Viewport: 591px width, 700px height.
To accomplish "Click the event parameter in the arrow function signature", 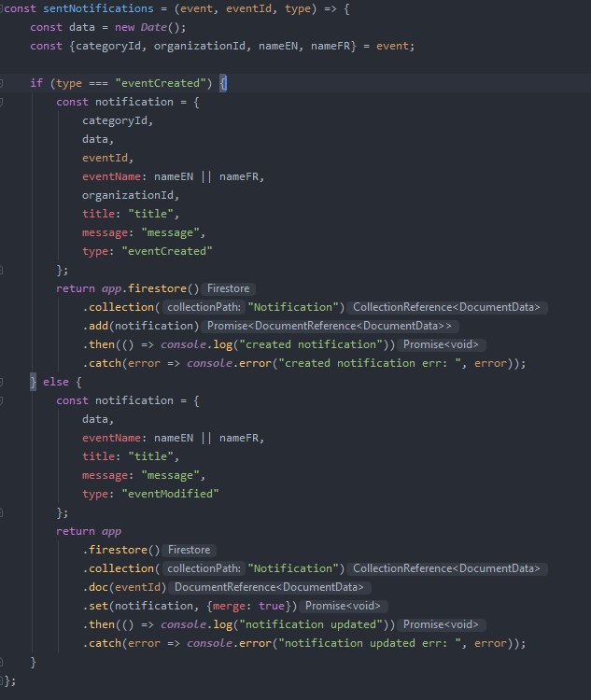I will click(x=196, y=8).
